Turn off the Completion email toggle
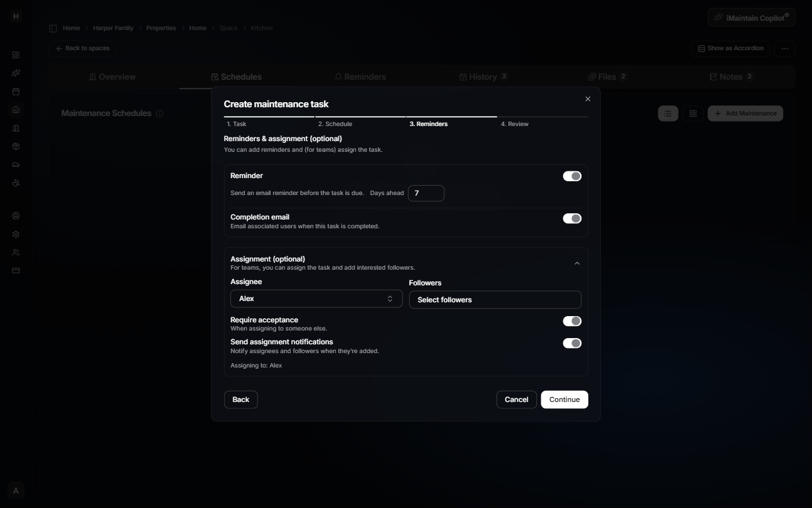 [x=572, y=218]
